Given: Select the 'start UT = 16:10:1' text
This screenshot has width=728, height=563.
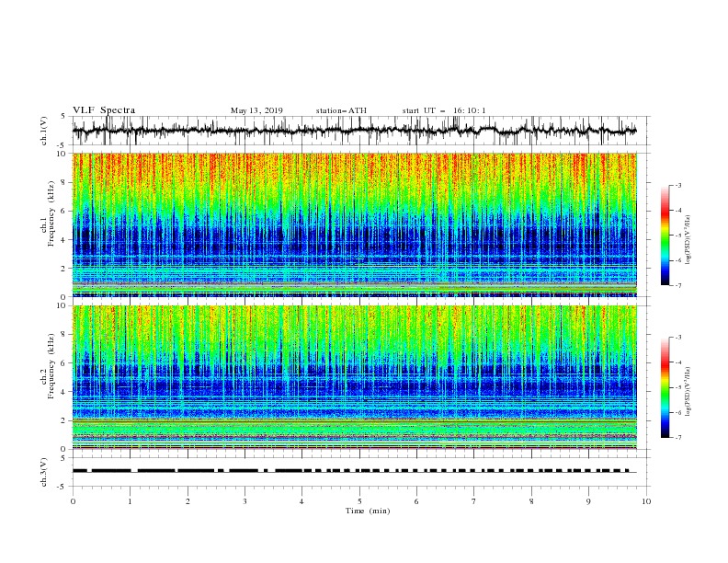Looking at the screenshot, I should click(444, 110).
